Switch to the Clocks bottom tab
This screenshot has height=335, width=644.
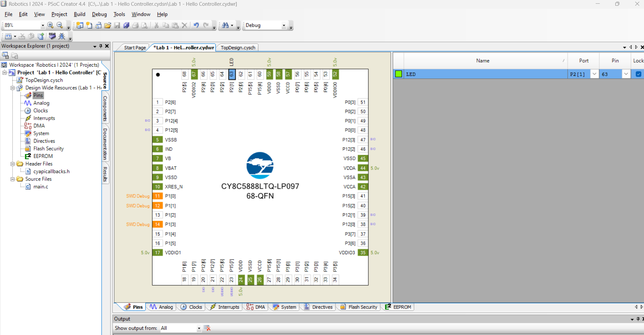[x=191, y=307]
